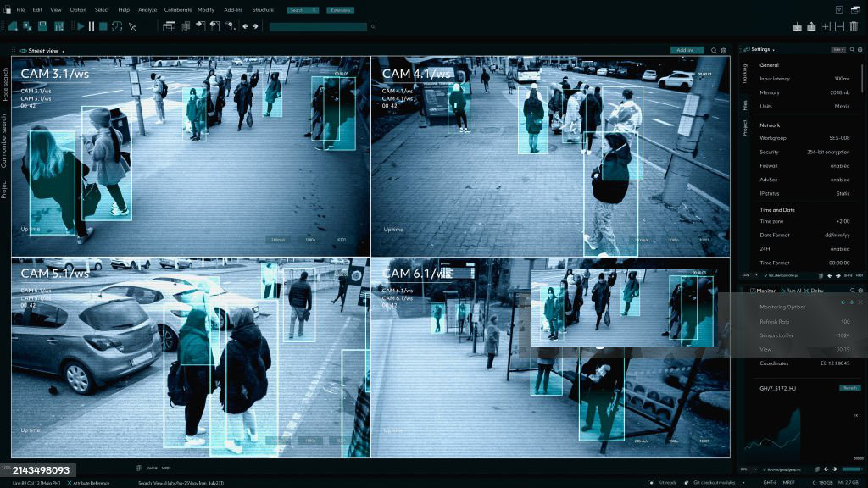The width and height of the screenshot is (868, 488).
Task: Click the plus box add icon
Action: point(826,26)
